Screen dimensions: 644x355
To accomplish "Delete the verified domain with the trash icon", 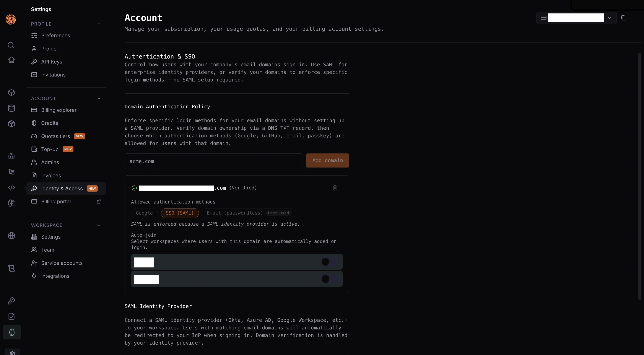I will (x=335, y=188).
